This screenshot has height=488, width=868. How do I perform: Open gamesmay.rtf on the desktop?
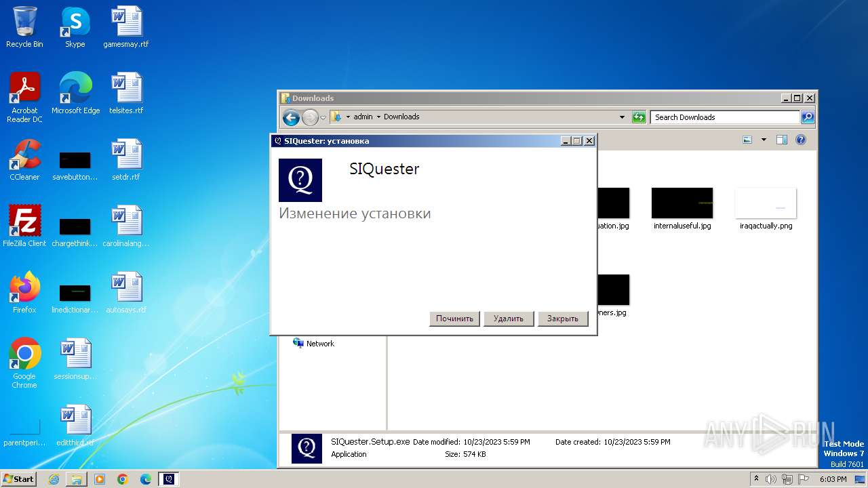coord(126,27)
